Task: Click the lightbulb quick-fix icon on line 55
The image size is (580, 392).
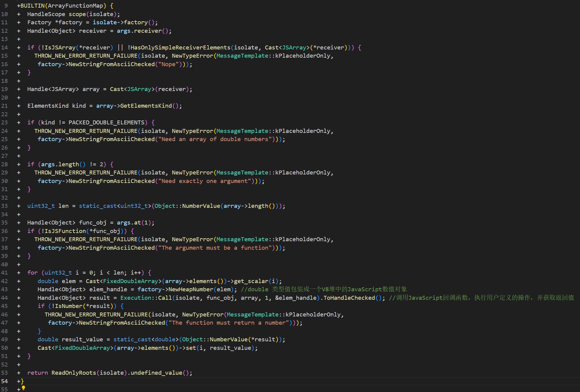Action: click(x=23, y=388)
